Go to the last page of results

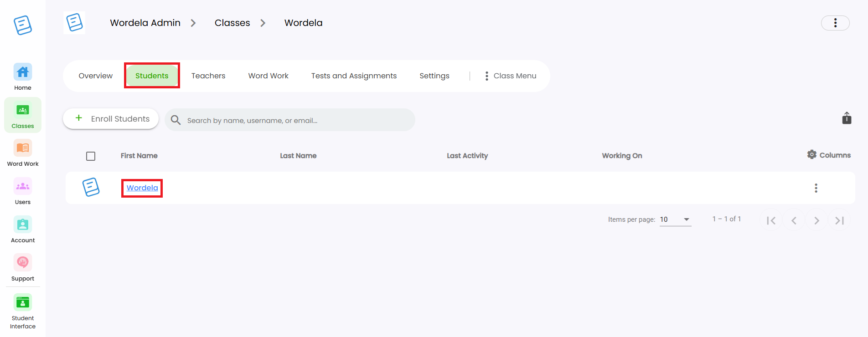[839, 220]
